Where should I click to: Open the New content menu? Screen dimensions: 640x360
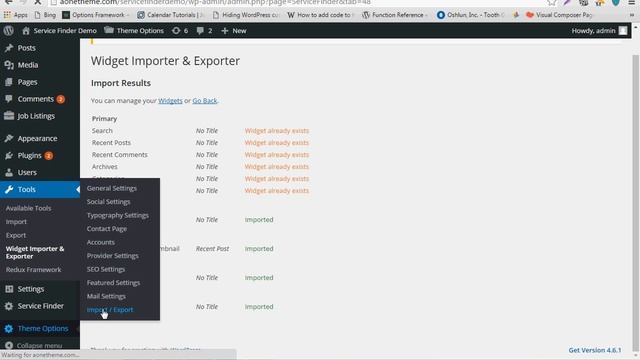[x=234, y=31]
